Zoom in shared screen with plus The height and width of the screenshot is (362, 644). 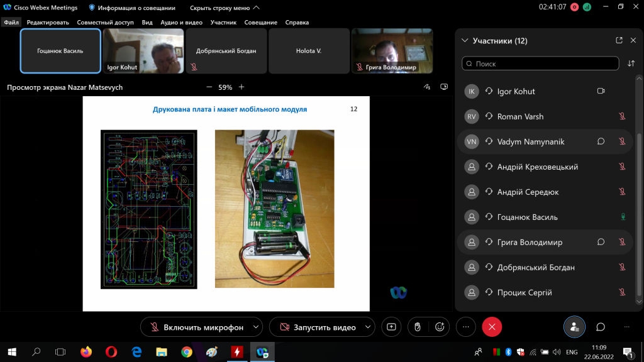click(241, 87)
